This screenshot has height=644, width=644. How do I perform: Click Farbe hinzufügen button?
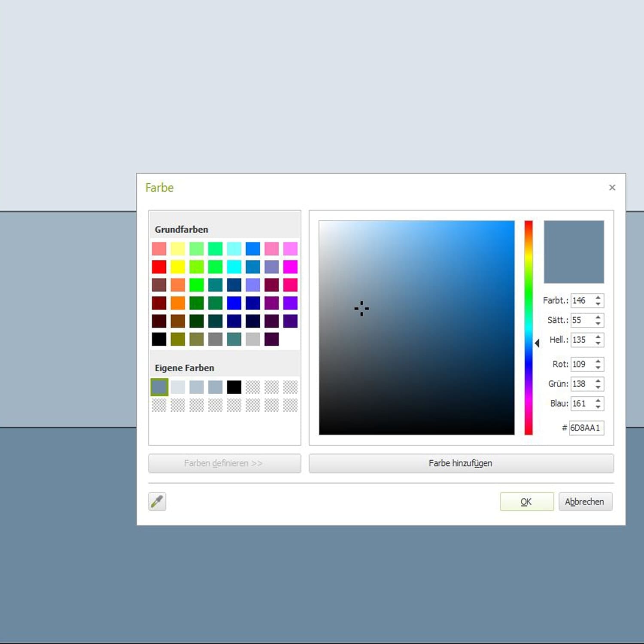click(x=461, y=463)
